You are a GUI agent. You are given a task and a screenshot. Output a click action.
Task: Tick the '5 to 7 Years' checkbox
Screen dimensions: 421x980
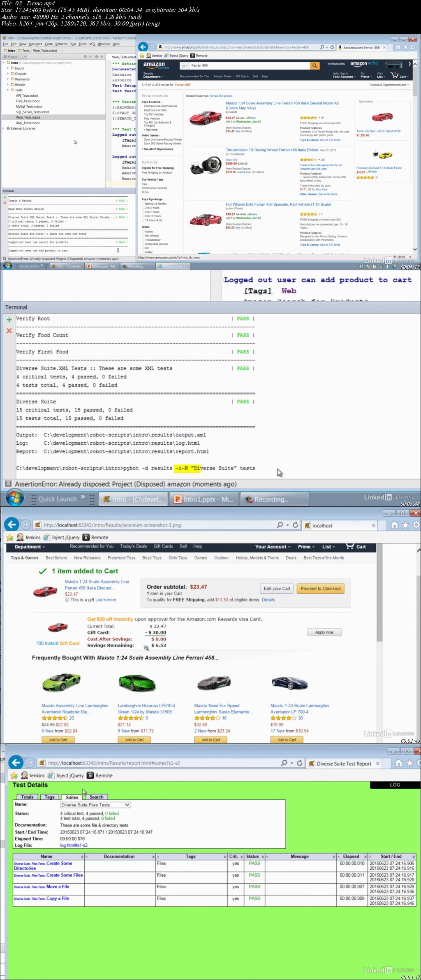pos(143,212)
